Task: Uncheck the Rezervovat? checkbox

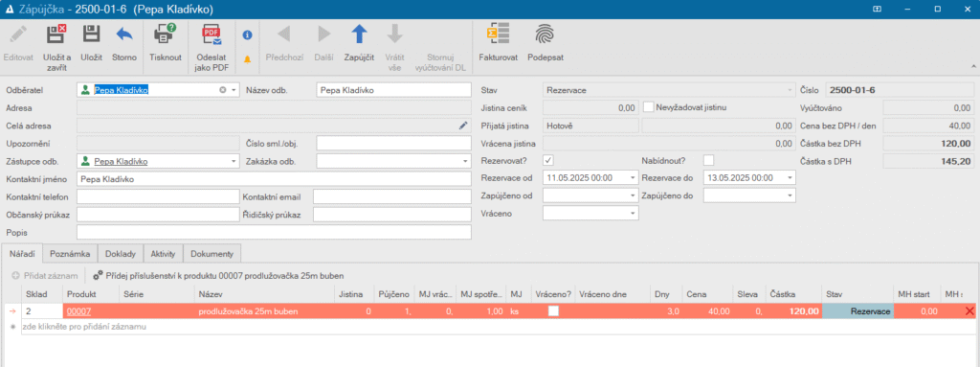Action: point(548,160)
